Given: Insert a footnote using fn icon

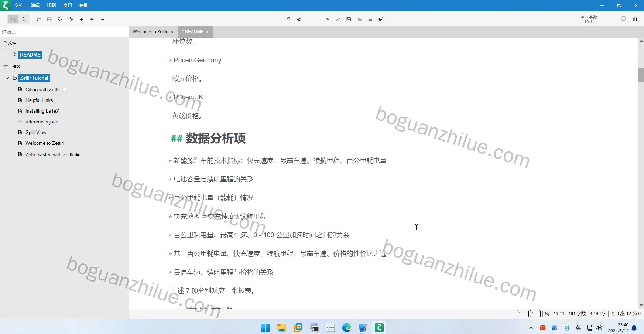Looking at the screenshot, I should point(381,20).
